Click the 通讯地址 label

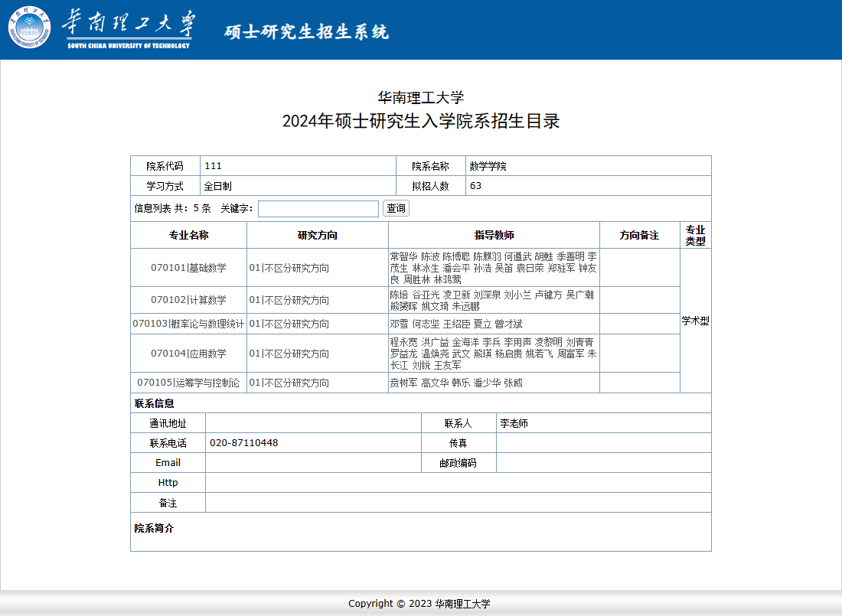pyautogui.click(x=168, y=423)
